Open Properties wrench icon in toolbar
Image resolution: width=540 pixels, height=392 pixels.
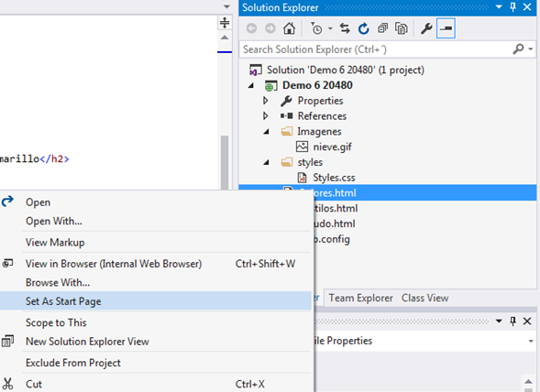click(x=426, y=28)
